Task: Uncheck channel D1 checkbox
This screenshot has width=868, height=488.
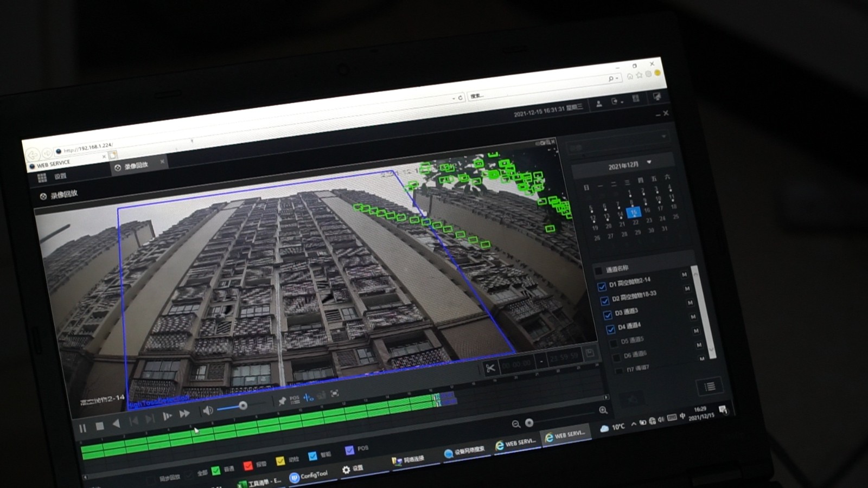Action: pos(602,286)
